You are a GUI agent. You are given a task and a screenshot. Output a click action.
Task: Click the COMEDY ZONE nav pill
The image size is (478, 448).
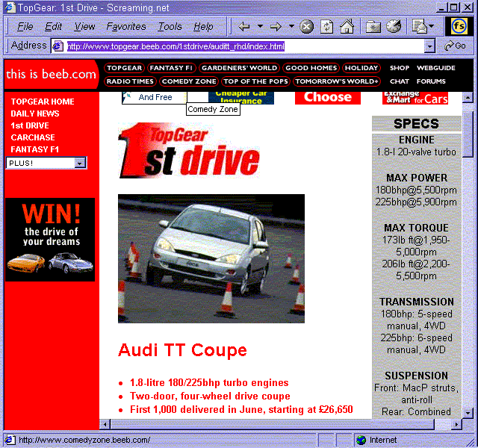coord(189,81)
